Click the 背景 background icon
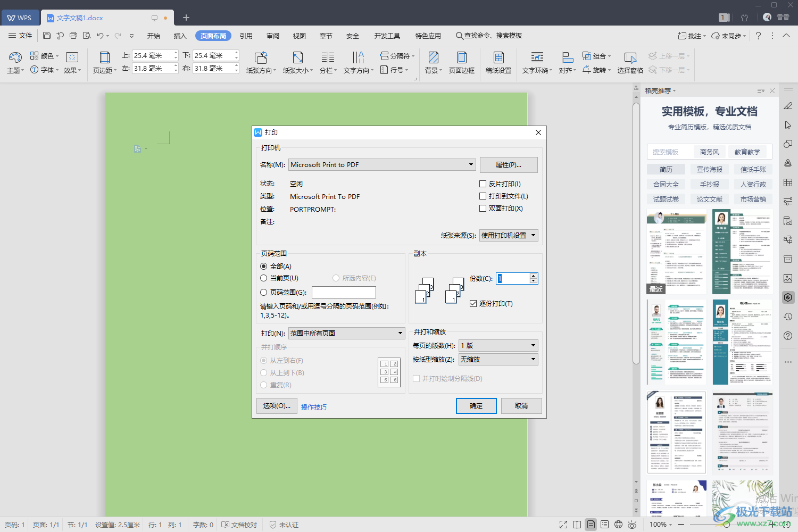This screenshot has height=532, width=798. pyautogui.click(x=433, y=57)
